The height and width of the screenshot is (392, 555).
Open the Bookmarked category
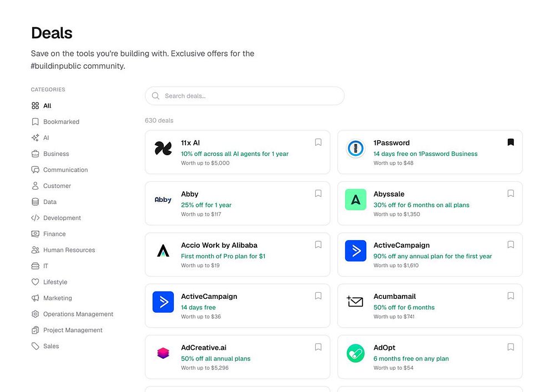pyautogui.click(x=61, y=121)
